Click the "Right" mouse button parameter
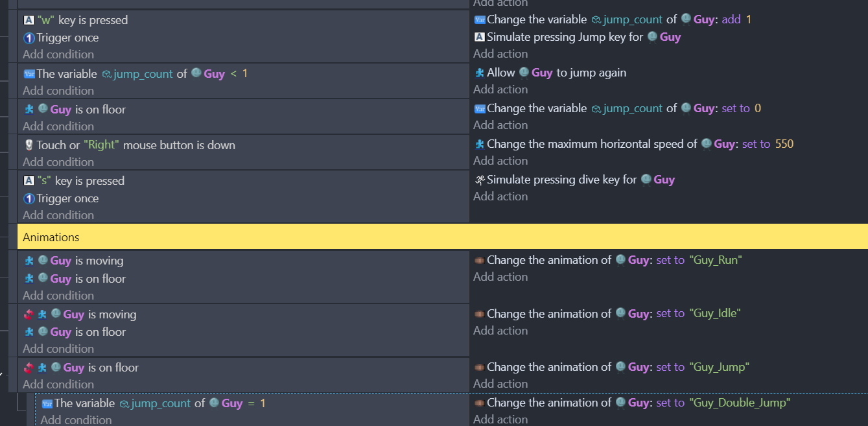 [x=102, y=145]
